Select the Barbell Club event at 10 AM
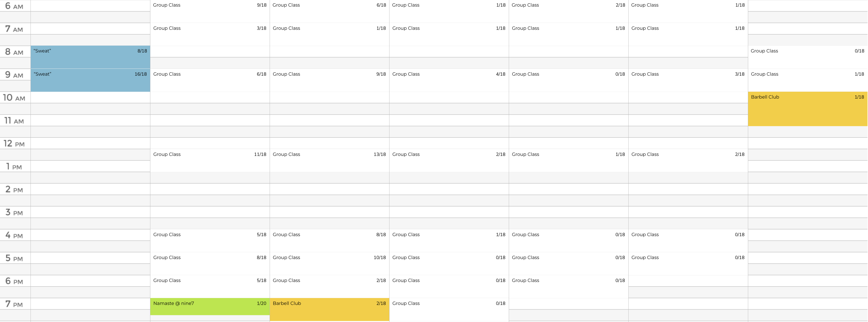The image size is (868, 322). (808, 109)
